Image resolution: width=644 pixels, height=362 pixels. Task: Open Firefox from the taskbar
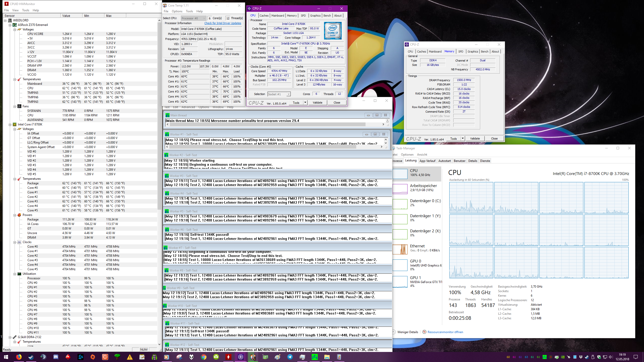(x=19, y=357)
